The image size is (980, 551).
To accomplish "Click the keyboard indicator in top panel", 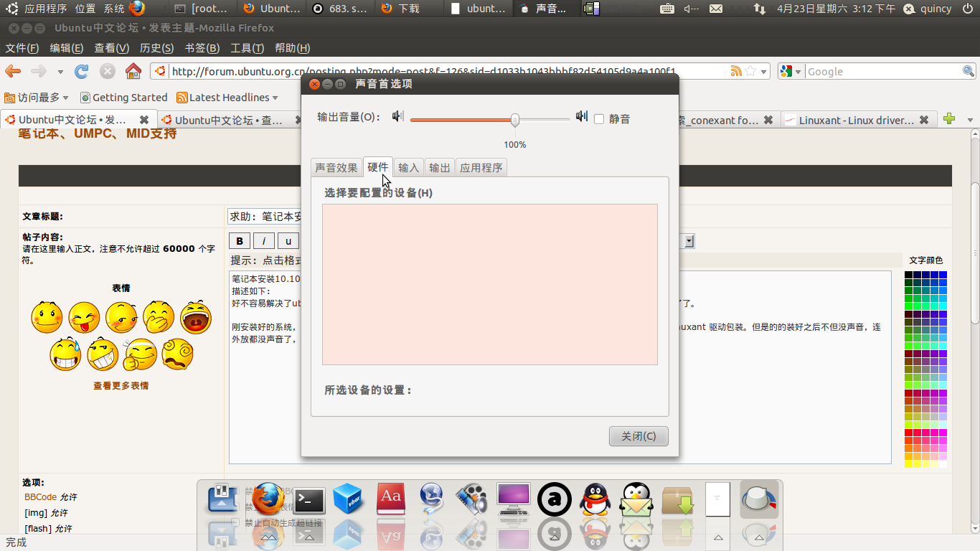I will click(x=667, y=9).
